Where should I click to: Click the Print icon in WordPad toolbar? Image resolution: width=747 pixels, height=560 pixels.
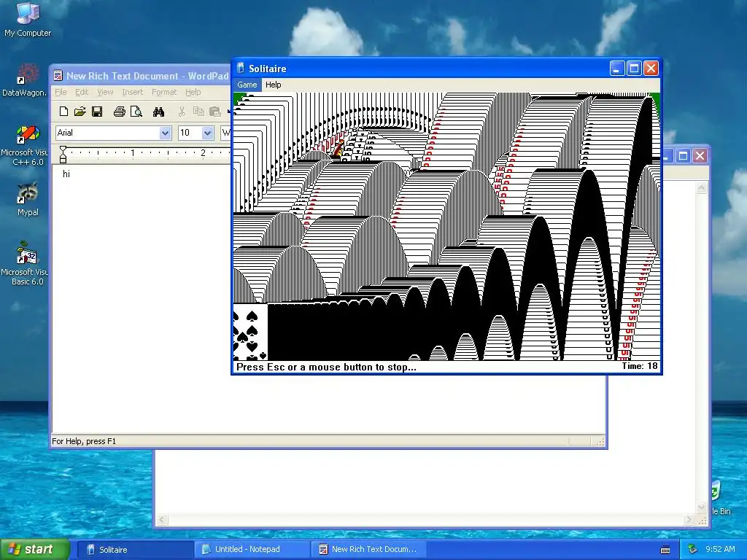[119, 112]
